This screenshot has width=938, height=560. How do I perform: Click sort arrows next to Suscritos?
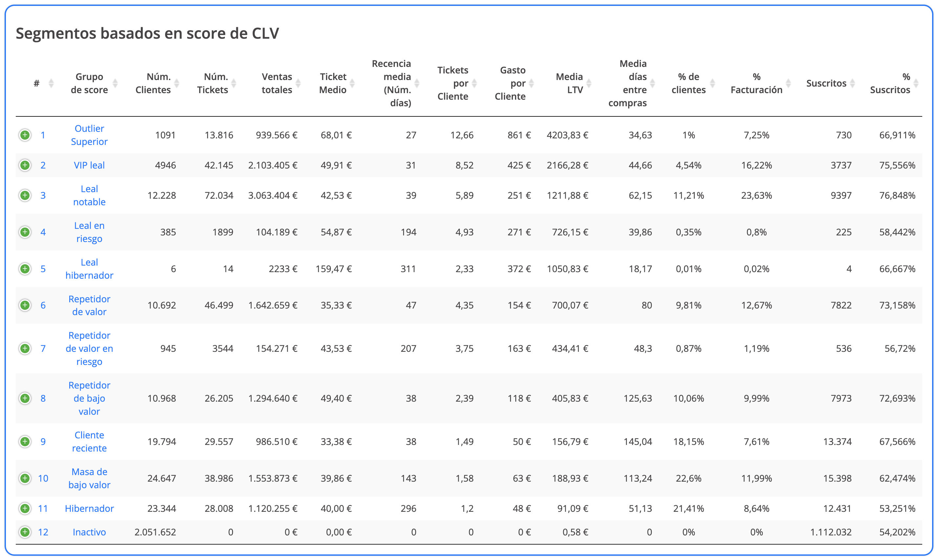click(x=852, y=83)
